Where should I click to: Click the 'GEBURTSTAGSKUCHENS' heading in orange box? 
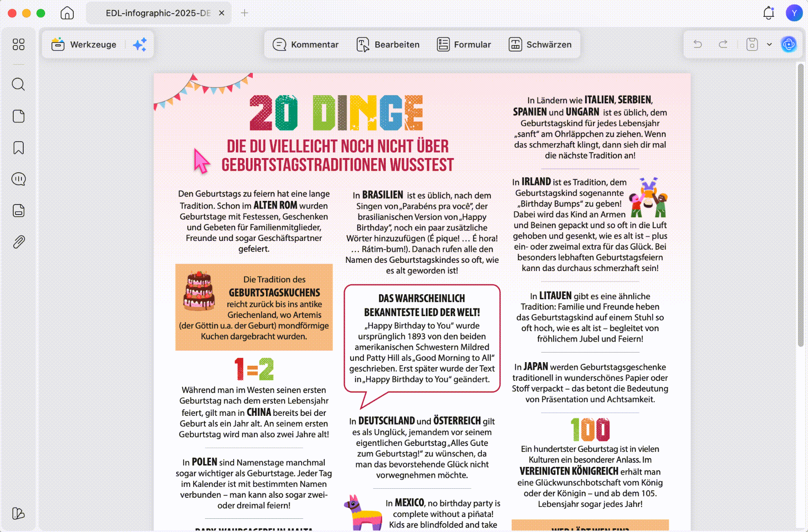[274, 292]
